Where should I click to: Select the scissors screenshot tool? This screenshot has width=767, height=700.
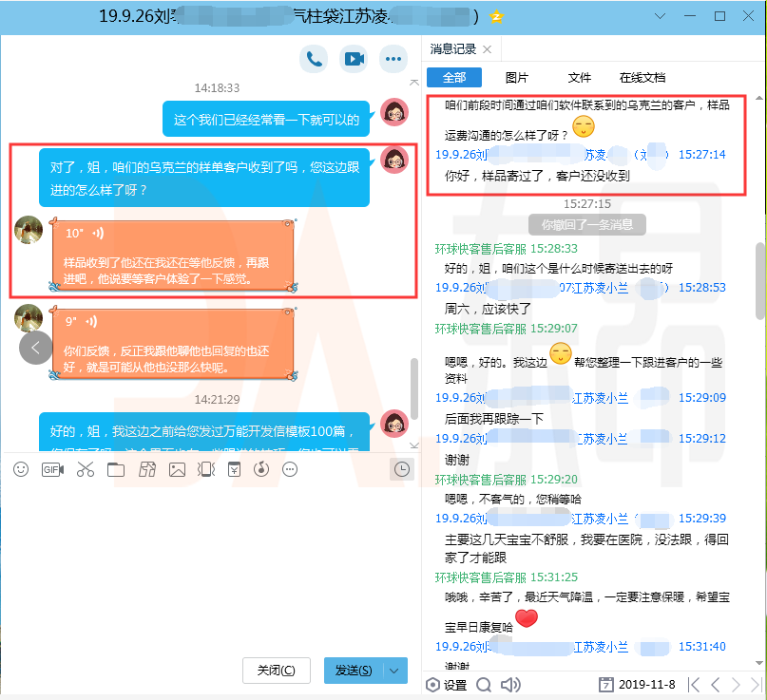tap(86, 469)
